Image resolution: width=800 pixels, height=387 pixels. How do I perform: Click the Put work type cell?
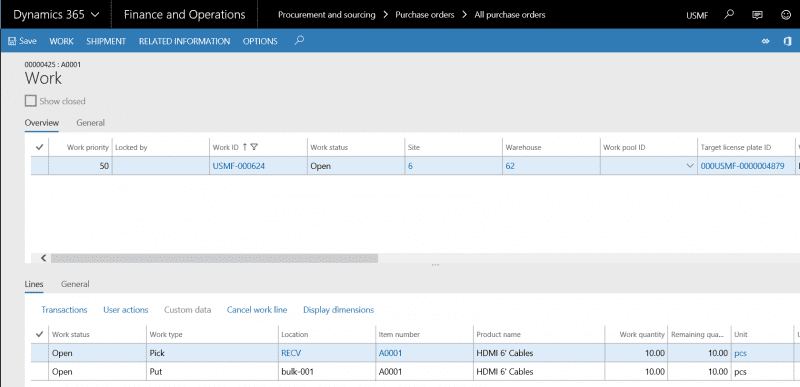(x=157, y=372)
